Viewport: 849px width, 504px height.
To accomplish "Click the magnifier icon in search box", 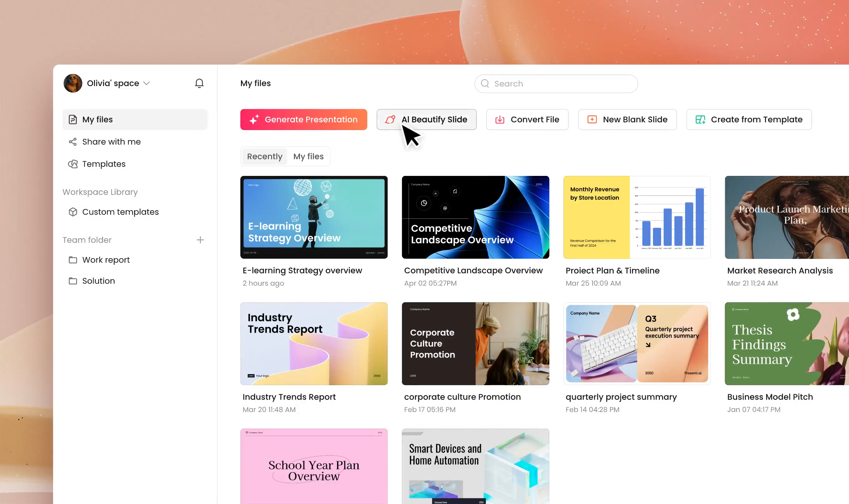I will (x=485, y=84).
